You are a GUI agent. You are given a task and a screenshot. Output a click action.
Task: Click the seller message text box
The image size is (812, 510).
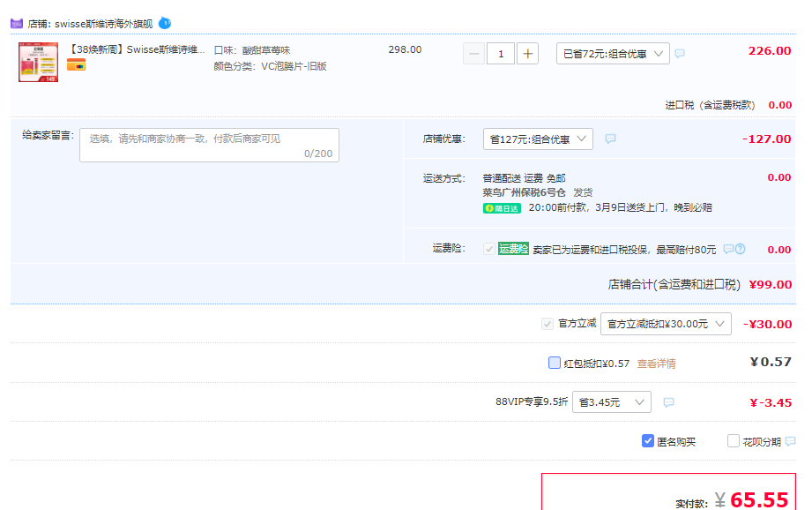(x=209, y=145)
